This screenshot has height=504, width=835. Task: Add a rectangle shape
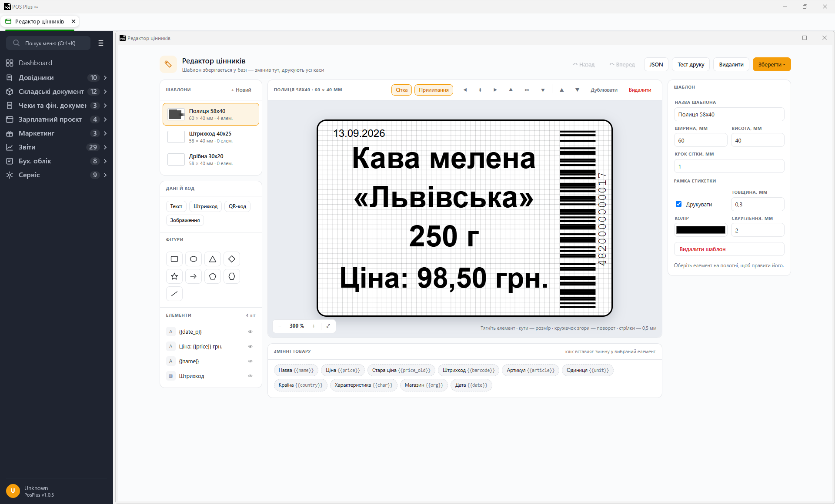tap(174, 259)
